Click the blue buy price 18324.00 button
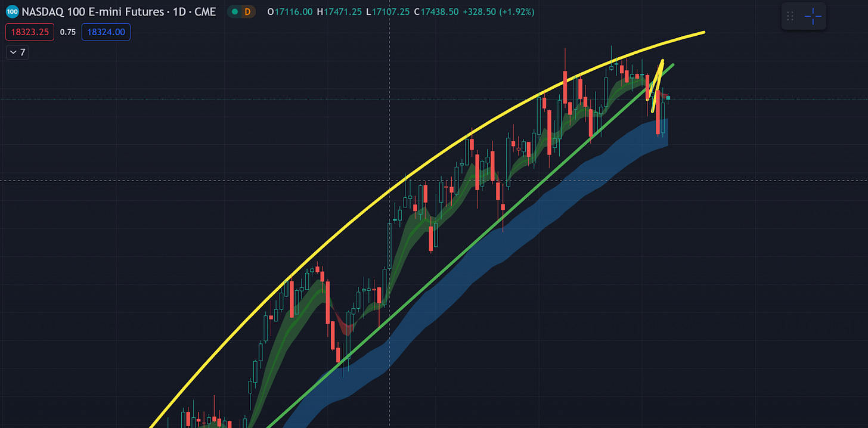This screenshot has width=868, height=428. pyautogui.click(x=106, y=32)
